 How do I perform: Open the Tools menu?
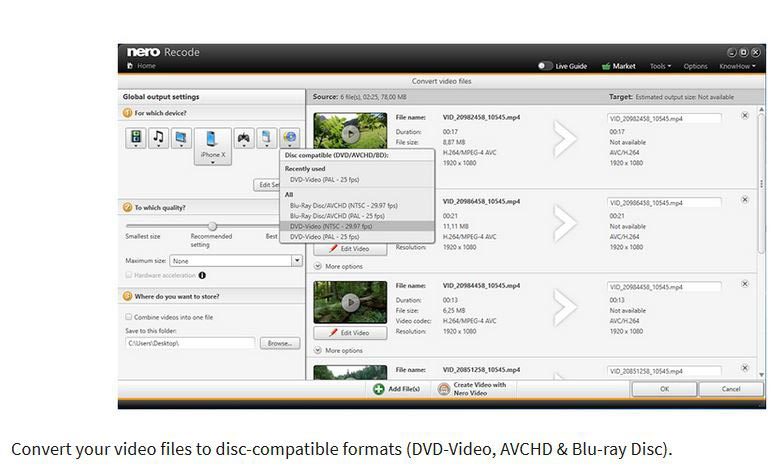click(x=660, y=66)
